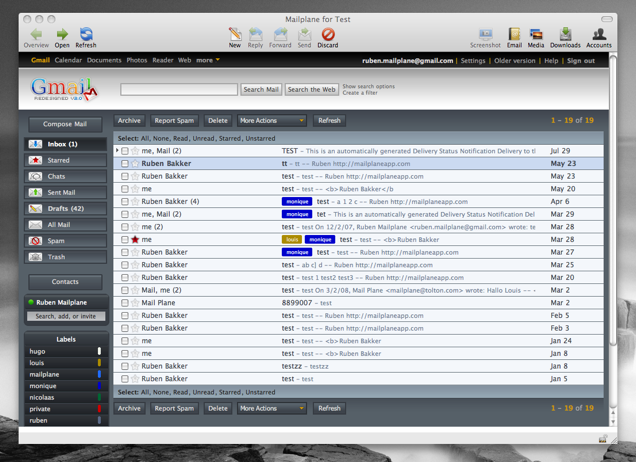Expand the 'more' menu in Google bar
This screenshot has height=462, width=636.
[208, 60]
